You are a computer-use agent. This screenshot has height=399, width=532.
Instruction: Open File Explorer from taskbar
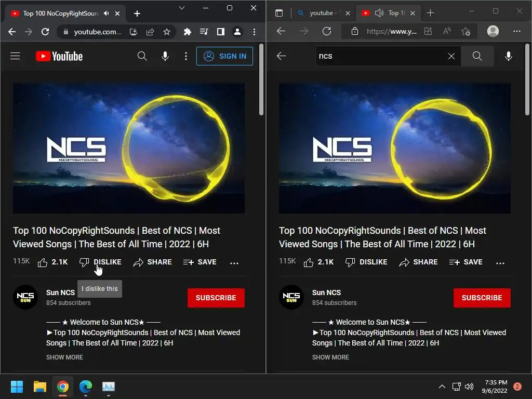point(39,387)
